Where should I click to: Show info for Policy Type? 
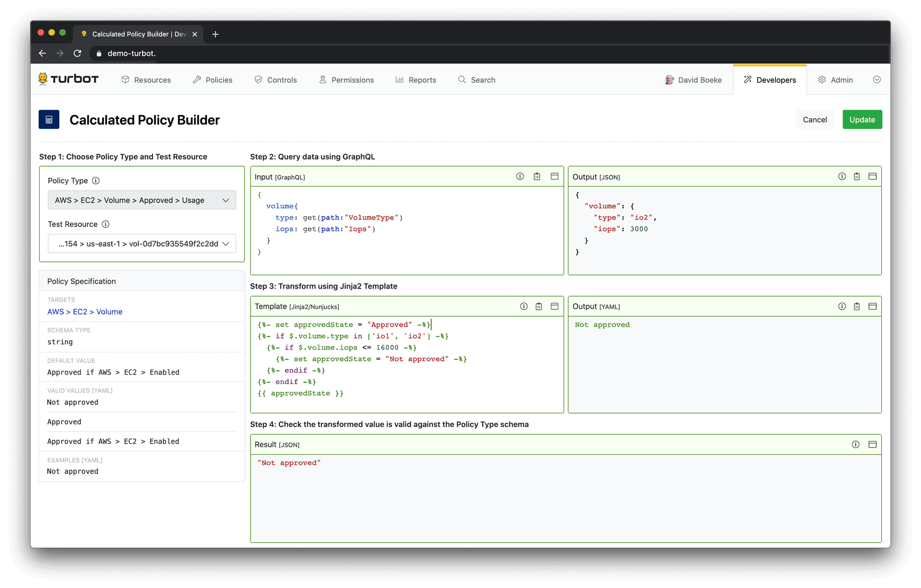[x=96, y=181]
